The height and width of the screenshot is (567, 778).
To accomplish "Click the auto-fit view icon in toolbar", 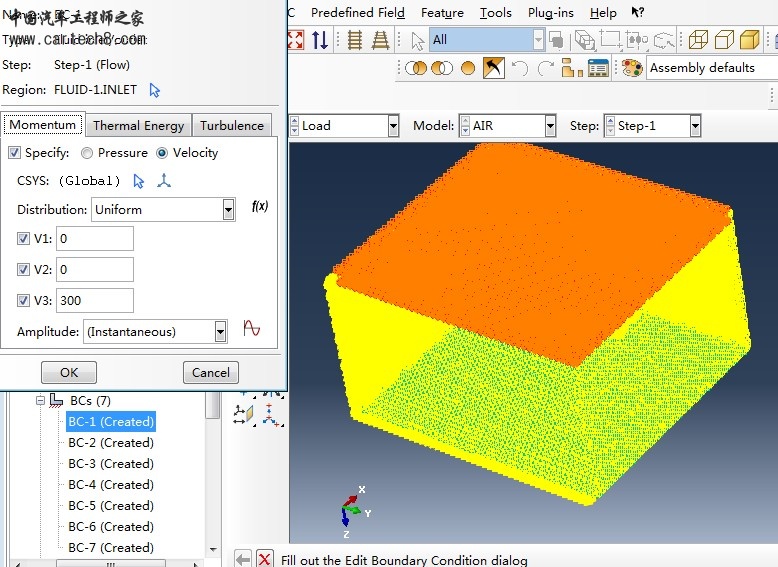I will pyautogui.click(x=296, y=40).
